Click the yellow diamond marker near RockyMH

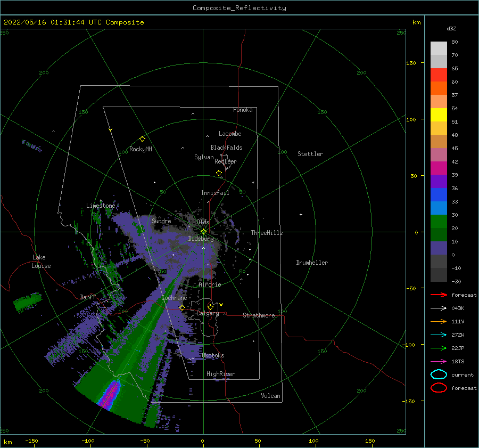pos(142,139)
